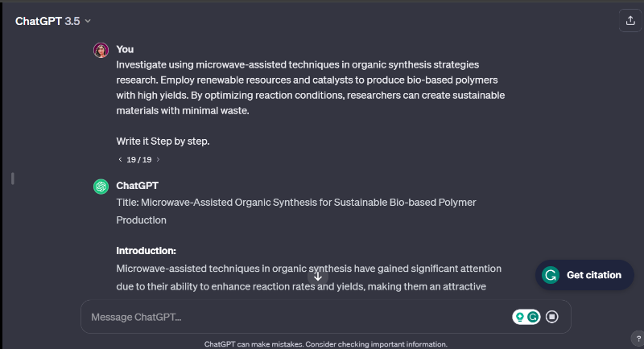Screen dimensions: 644x349
Task: Click the Grammarly G icon in message box
Action: (532, 317)
